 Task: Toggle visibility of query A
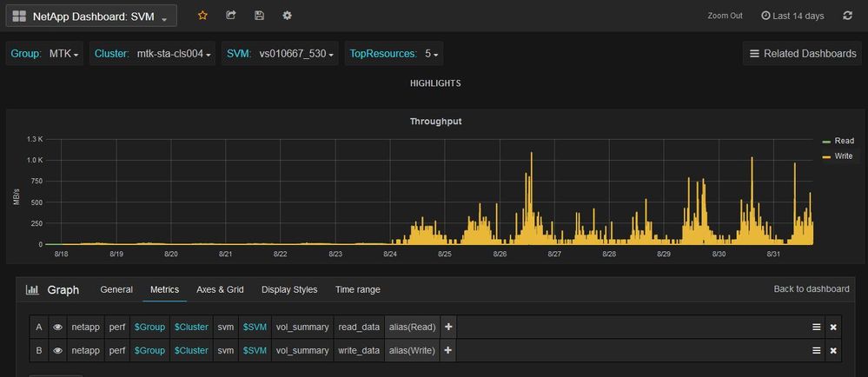pyautogui.click(x=58, y=327)
